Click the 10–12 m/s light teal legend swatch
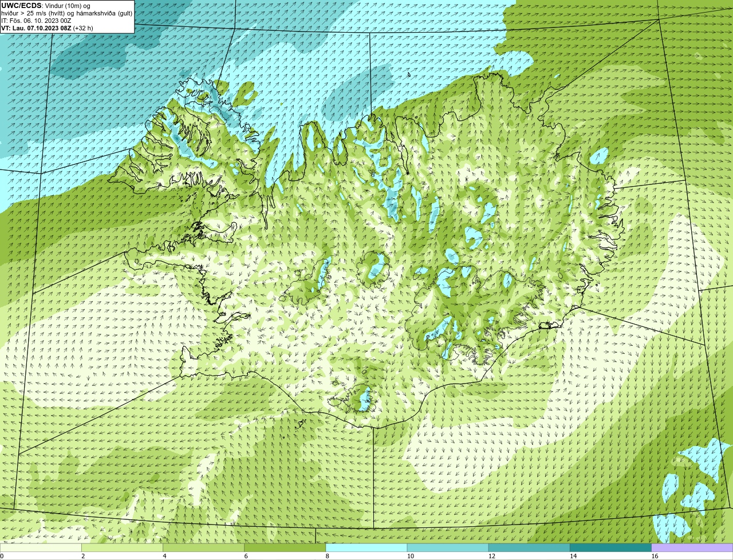This screenshot has height=560, width=733. tap(448, 547)
